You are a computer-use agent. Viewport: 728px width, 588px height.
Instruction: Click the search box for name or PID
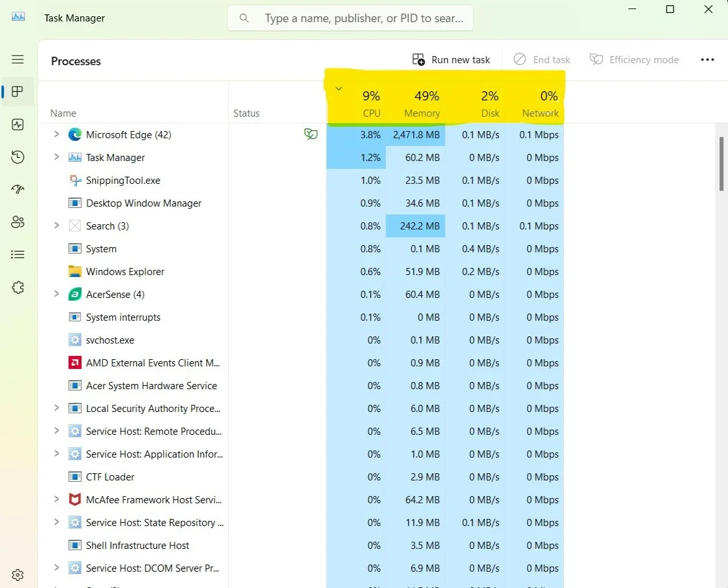click(x=350, y=18)
